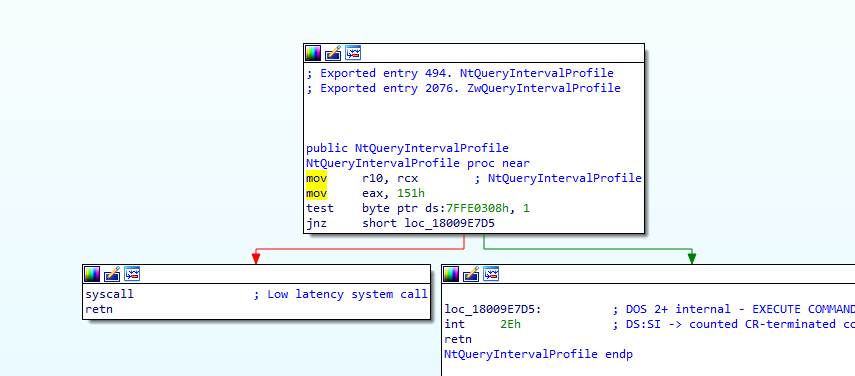Click retn in the syscall block
Image resolution: width=855 pixels, height=376 pixels.
(99, 310)
